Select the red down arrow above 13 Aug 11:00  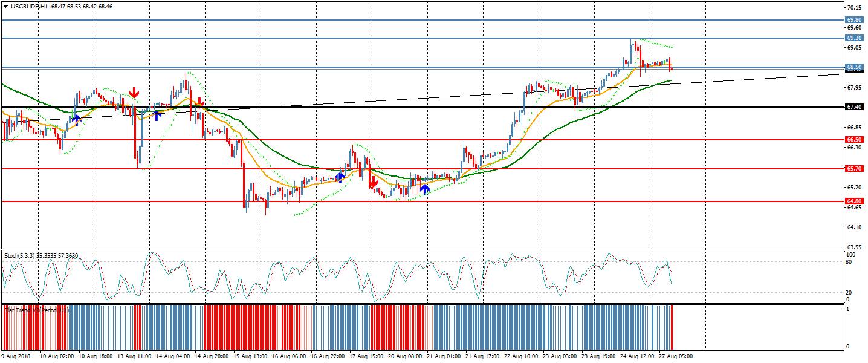(134, 93)
